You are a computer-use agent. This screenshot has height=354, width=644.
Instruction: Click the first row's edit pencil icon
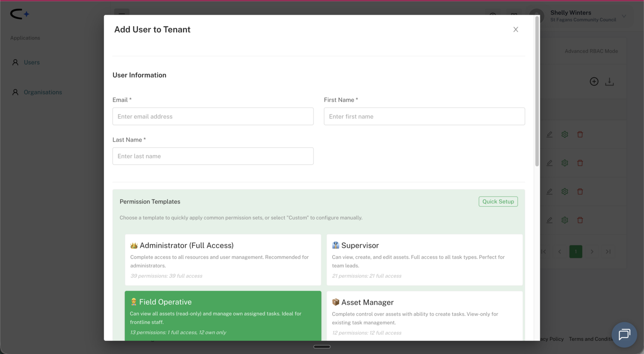(x=549, y=134)
